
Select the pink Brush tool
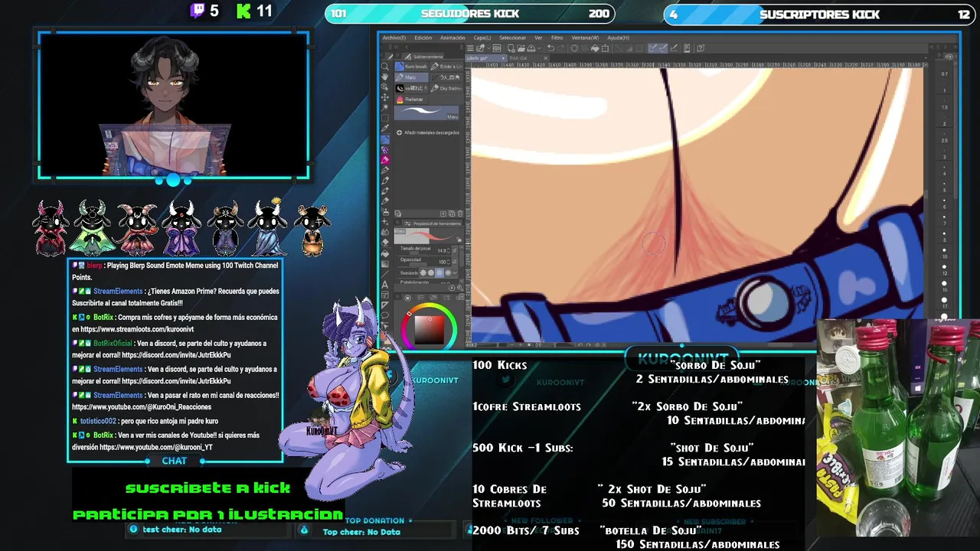point(384,159)
